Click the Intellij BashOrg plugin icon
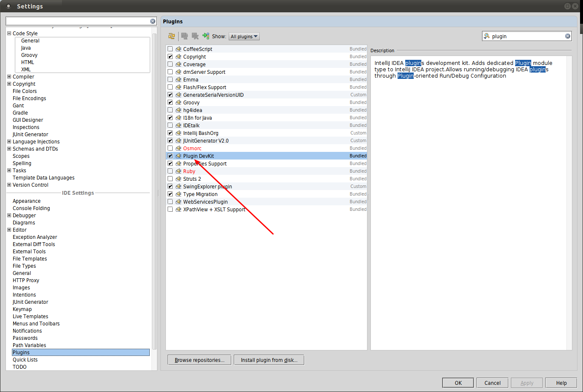This screenshot has height=392, width=583. coord(179,133)
